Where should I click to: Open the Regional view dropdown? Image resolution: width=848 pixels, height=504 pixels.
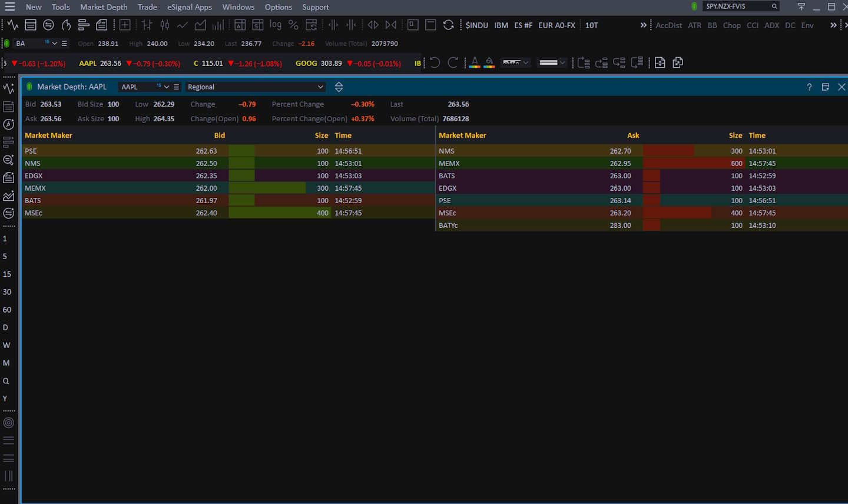click(x=256, y=87)
